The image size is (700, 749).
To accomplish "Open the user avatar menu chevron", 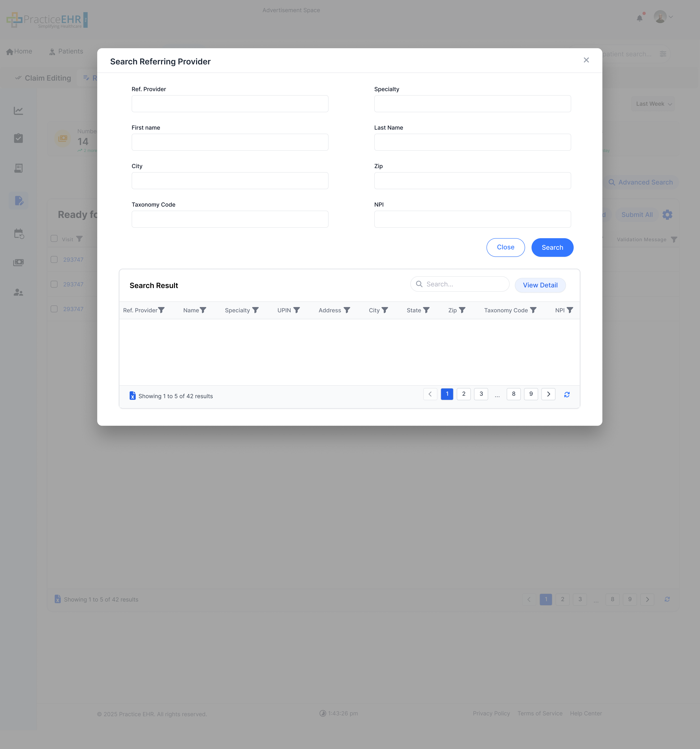I will click(x=671, y=17).
